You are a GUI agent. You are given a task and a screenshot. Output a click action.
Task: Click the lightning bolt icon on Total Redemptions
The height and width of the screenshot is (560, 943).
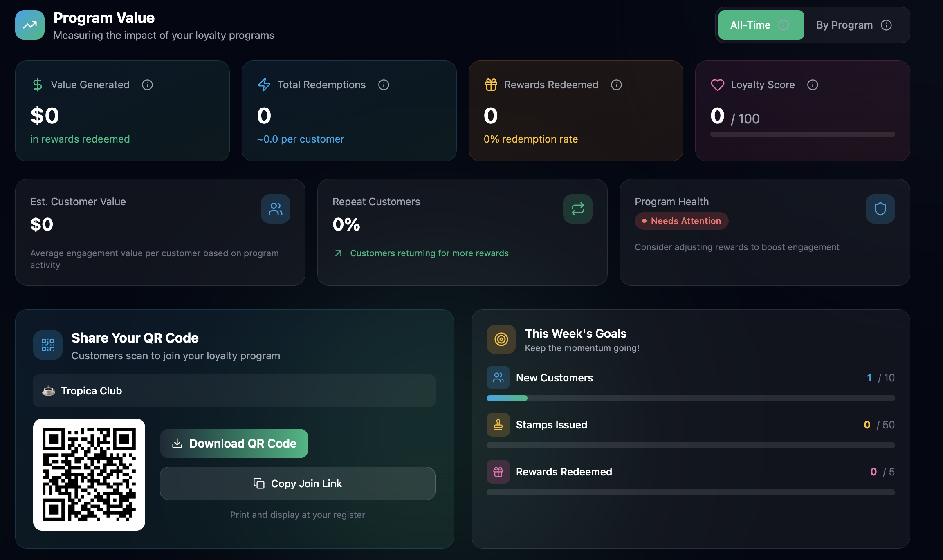(264, 85)
